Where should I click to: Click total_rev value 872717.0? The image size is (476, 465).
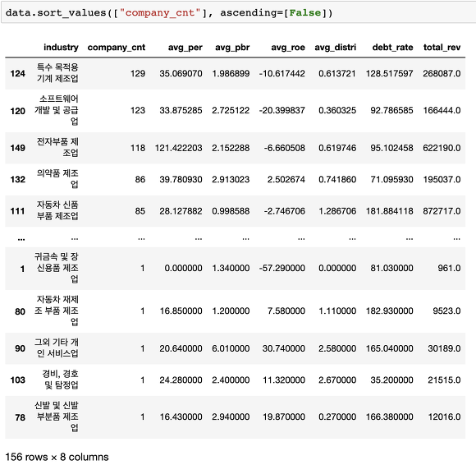[442, 211]
